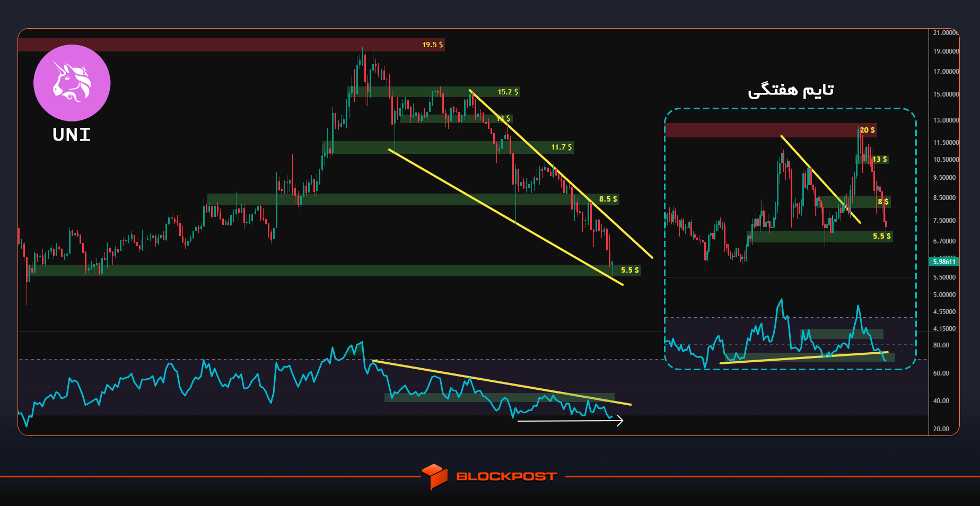This screenshot has width=980, height=506.
Task: Click the pink Uniswap unicorn logo
Action: click(72, 83)
